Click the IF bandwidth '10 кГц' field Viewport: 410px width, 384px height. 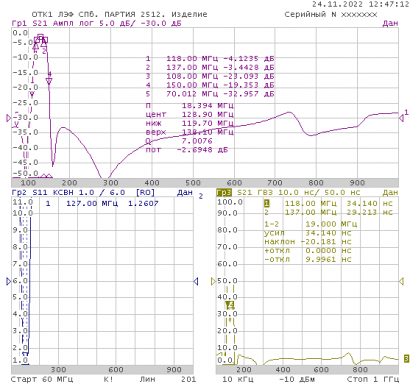(x=238, y=379)
